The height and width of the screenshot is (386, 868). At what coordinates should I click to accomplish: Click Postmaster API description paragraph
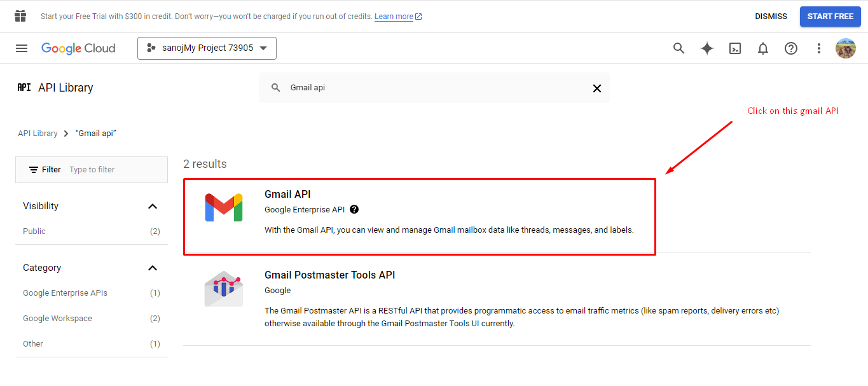tap(522, 317)
